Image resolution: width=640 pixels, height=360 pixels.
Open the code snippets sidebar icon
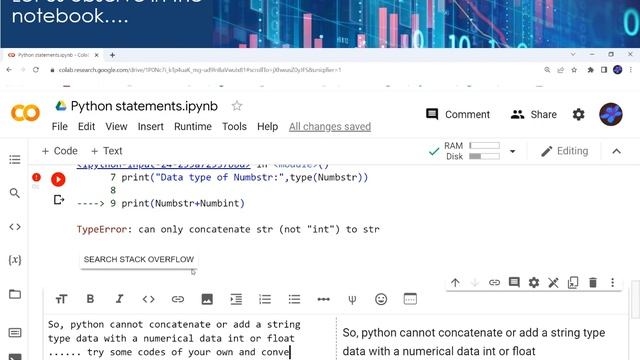[x=15, y=227]
